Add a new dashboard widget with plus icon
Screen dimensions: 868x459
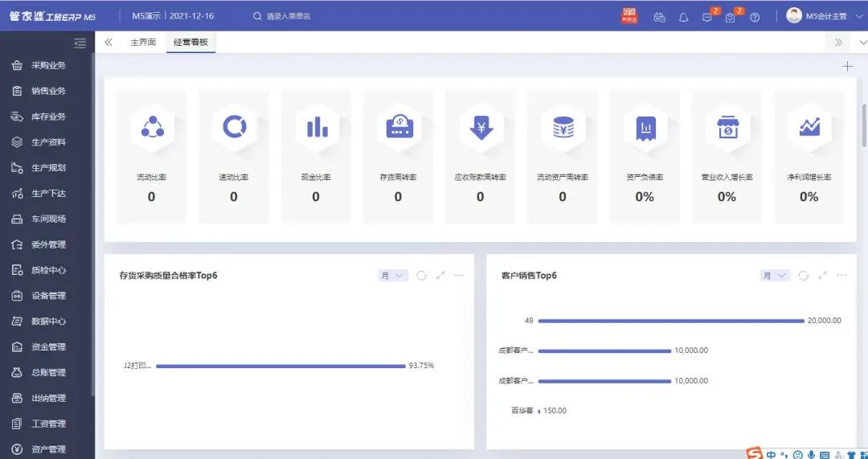847,67
